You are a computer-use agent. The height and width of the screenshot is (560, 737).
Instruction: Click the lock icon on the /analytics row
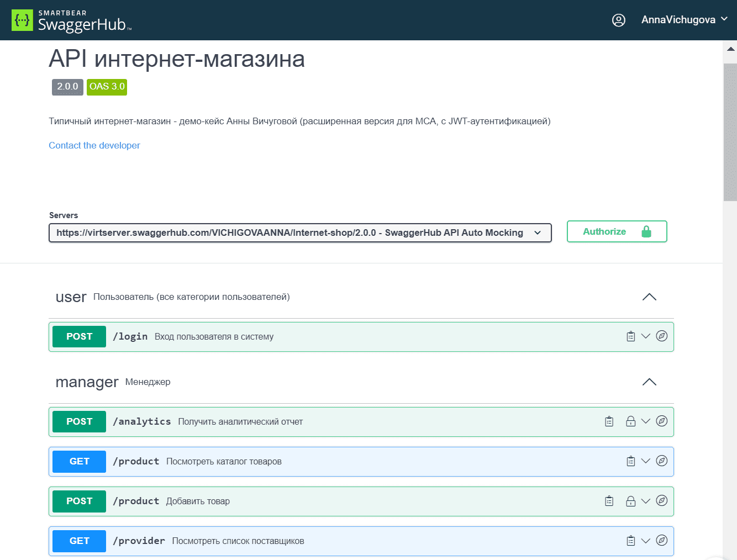tap(630, 421)
